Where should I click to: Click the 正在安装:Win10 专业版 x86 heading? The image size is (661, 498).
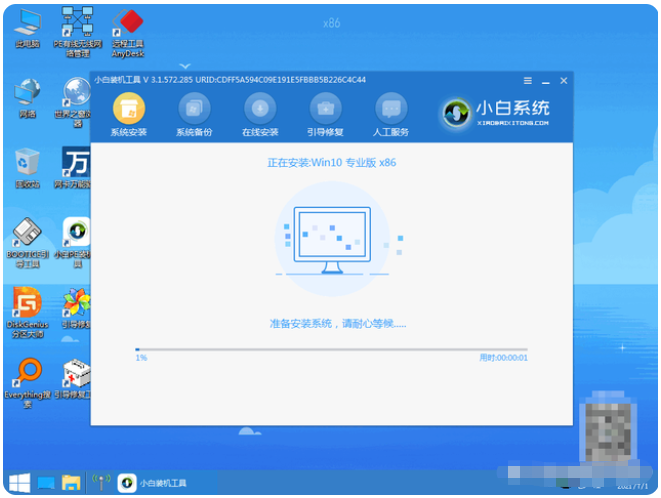click(x=332, y=163)
